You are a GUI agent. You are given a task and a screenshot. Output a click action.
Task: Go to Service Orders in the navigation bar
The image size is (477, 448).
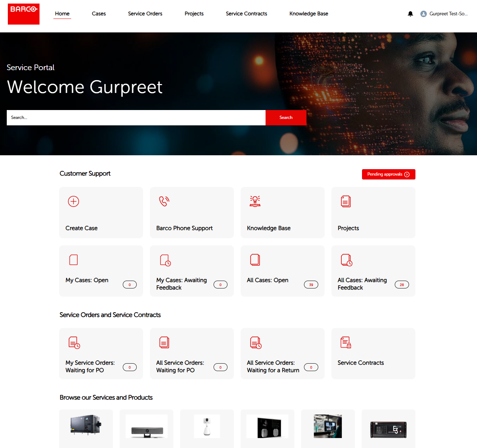[145, 14]
